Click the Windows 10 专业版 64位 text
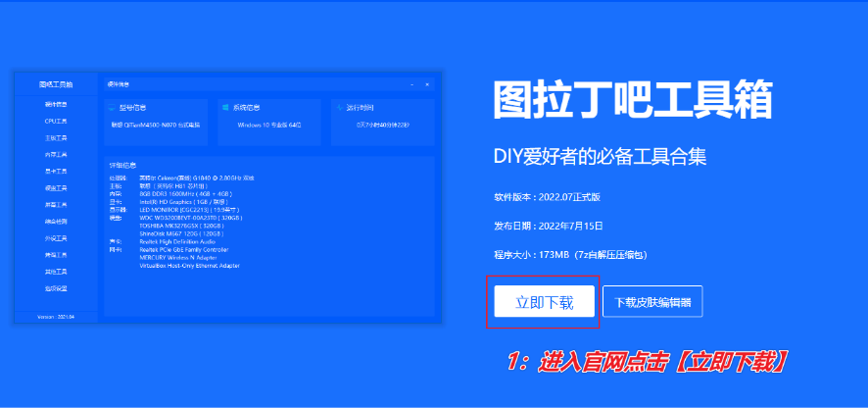Image resolution: width=868 pixels, height=408 pixels. pos(269,126)
